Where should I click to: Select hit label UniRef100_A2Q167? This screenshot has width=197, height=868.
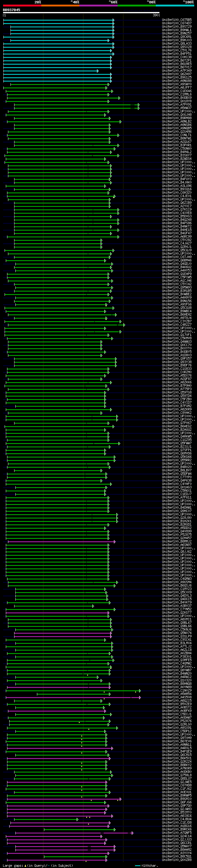pos(177,142)
